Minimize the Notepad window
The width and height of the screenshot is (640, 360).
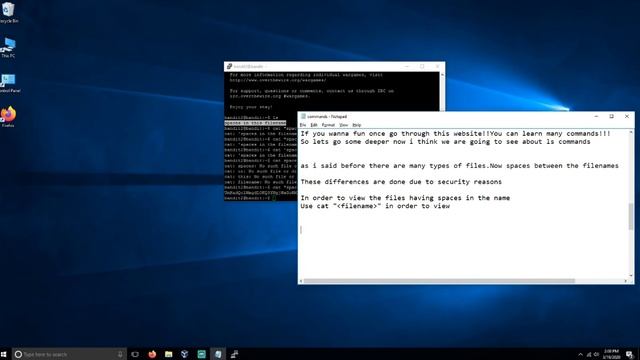pyautogui.click(x=596, y=116)
